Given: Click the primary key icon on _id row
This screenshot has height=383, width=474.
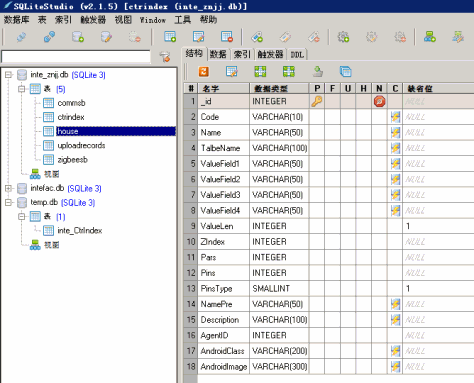Looking at the screenshot, I should (x=317, y=101).
